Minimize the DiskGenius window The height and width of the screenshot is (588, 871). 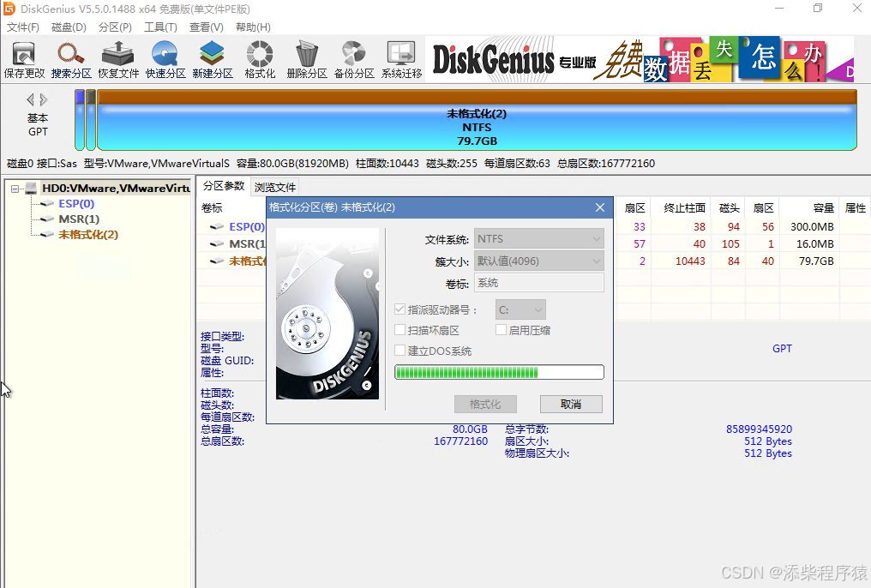pos(779,9)
